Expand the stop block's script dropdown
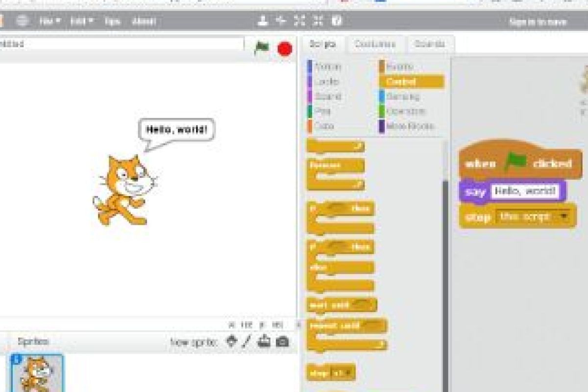 tap(565, 216)
